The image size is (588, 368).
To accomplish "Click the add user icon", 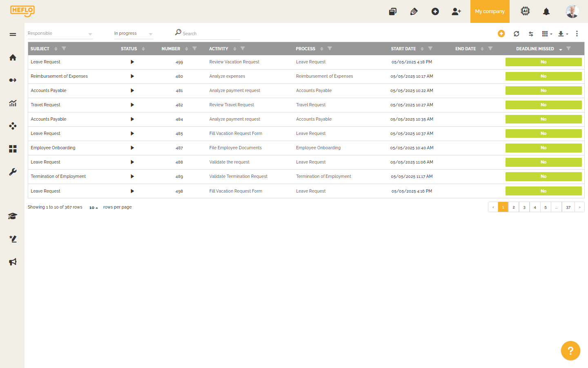I will tap(456, 11).
